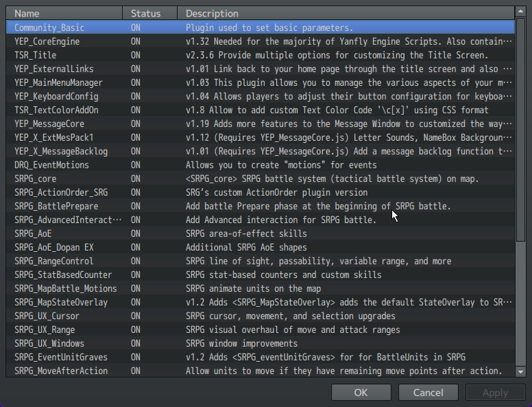This screenshot has width=532, height=407.
Task: Click ON status for SRPG_UX_Cursor
Action: (136, 316)
